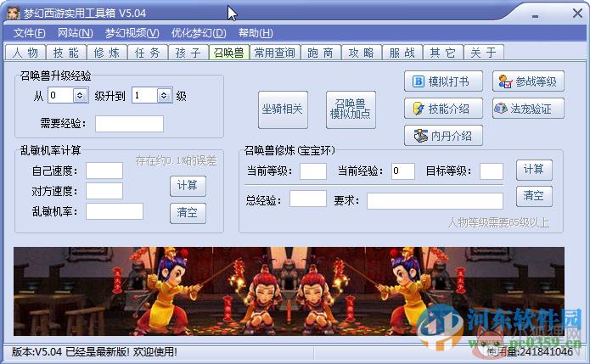The image size is (590, 364).
Task: Click the 要求 text field
Action: pos(435,201)
